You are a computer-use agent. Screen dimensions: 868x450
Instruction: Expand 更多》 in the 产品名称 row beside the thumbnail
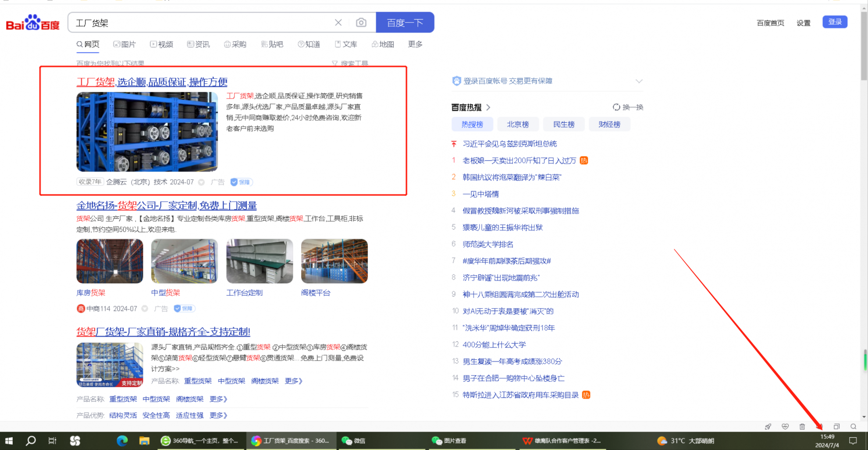pos(294,381)
